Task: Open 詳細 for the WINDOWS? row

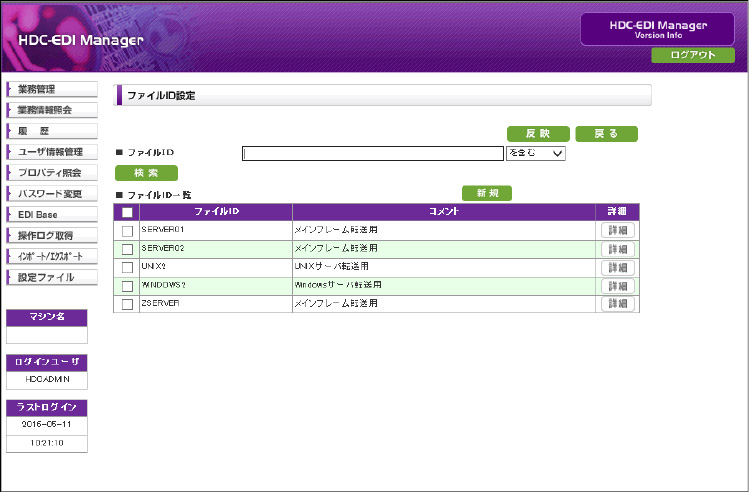Action: click(x=617, y=286)
